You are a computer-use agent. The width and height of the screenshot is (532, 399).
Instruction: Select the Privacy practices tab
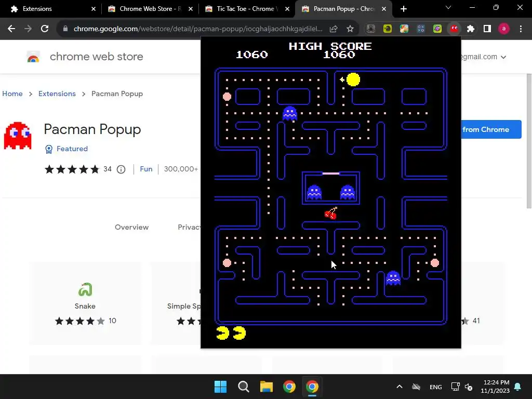click(189, 228)
